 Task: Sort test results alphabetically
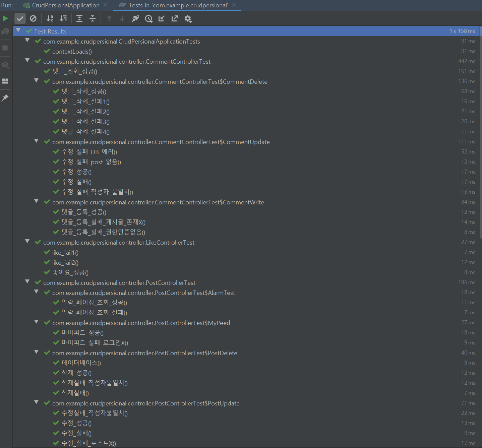(50, 18)
